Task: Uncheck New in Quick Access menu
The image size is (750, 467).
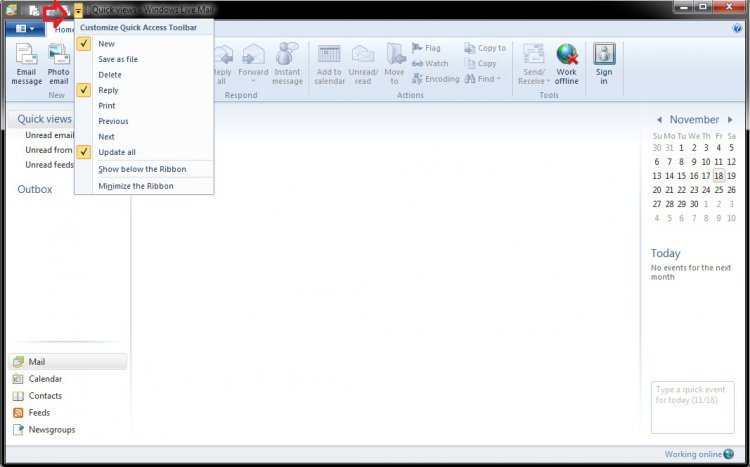Action: 106,44
